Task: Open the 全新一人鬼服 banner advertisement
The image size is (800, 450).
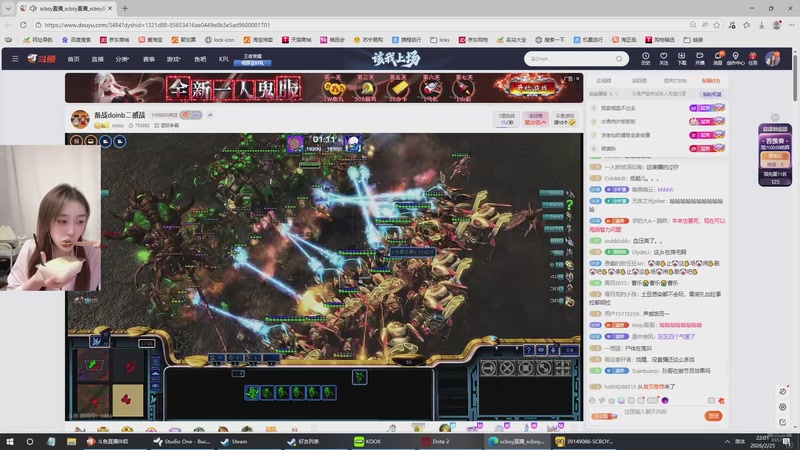Action: point(323,88)
